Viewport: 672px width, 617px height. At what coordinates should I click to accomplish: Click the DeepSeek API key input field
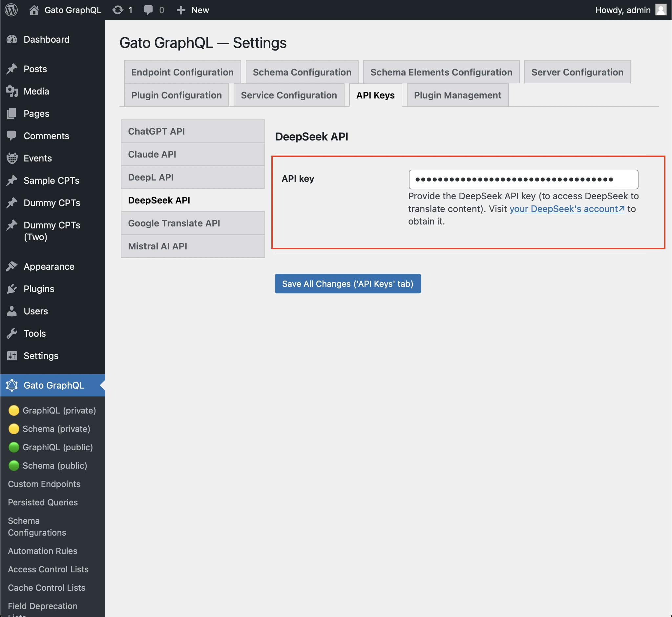pos(523,179)
